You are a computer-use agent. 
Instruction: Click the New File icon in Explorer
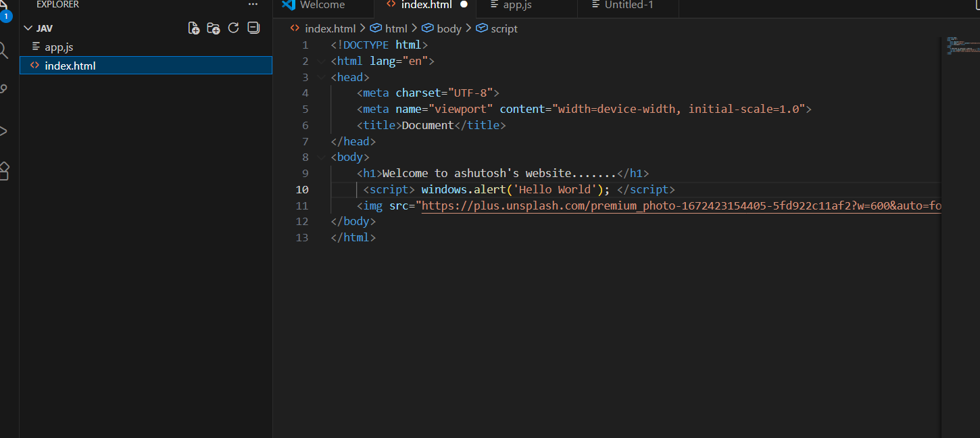point(194,28)
